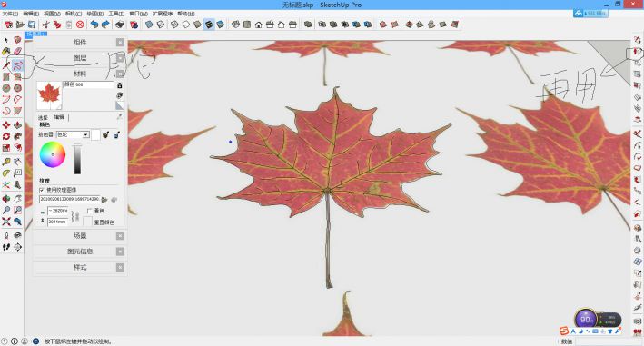
Task: Open the 窗口 Window menu
Action: pyautogui.click(x=138, y=14)
